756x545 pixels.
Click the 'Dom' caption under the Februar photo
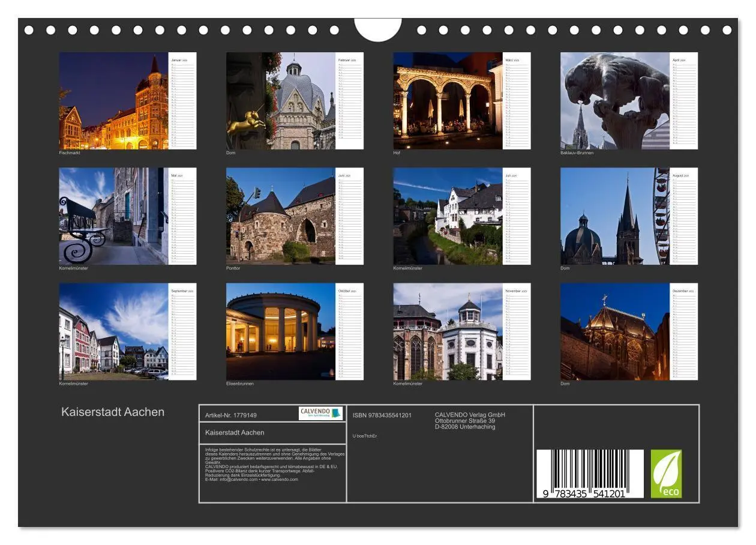click(231, 152)
